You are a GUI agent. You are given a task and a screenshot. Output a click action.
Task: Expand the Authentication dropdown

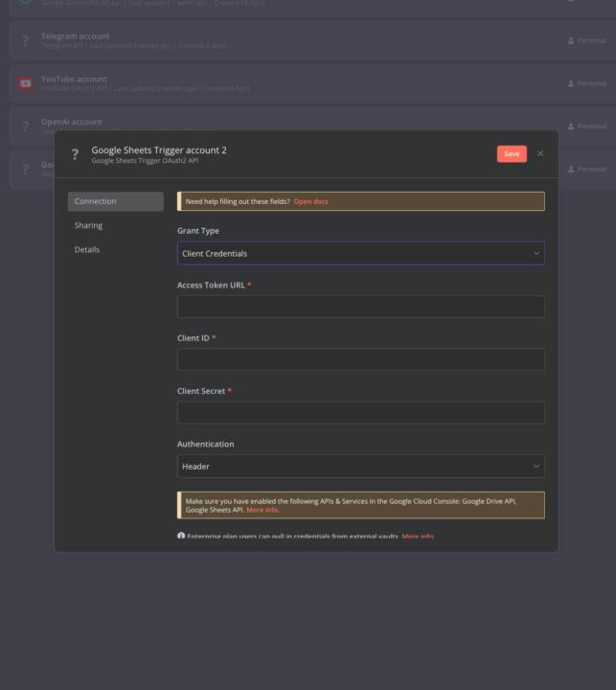tap(361, 466)
